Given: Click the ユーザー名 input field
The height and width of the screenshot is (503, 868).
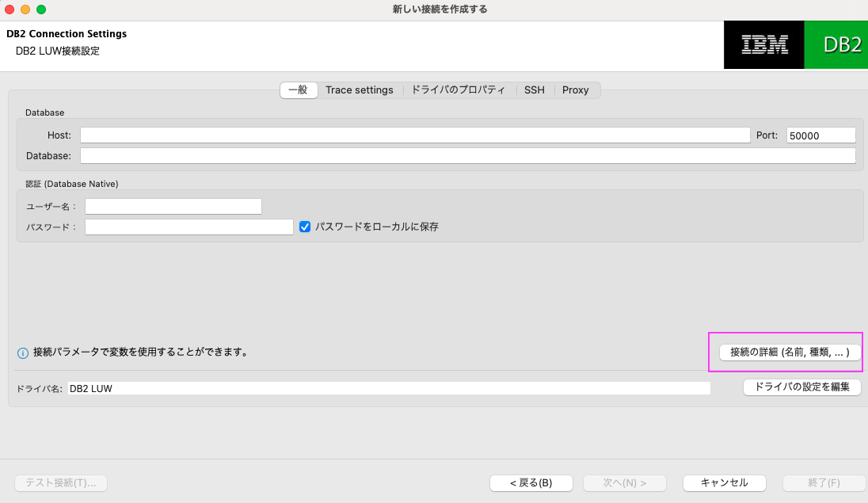Looking at the screenshot, I should [x=173, y=206].
